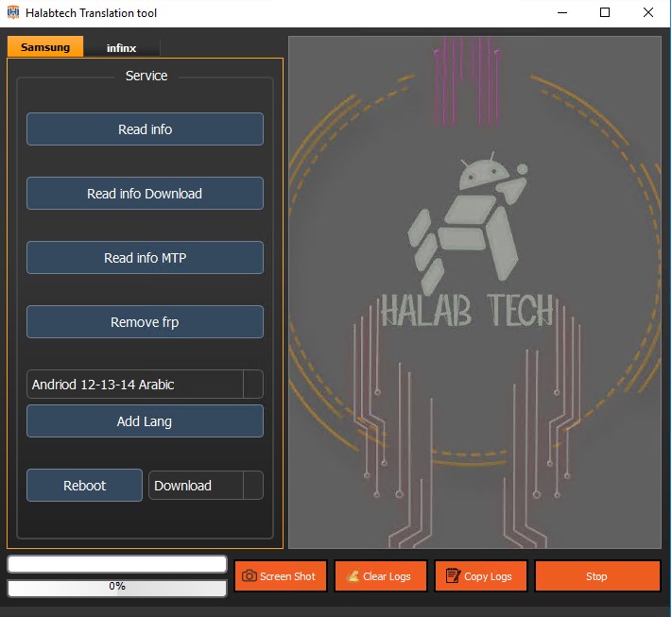The height and width of the screenshot is (617, 672).
Task: Click the 0% progress bar
Action: click(117, 588)
